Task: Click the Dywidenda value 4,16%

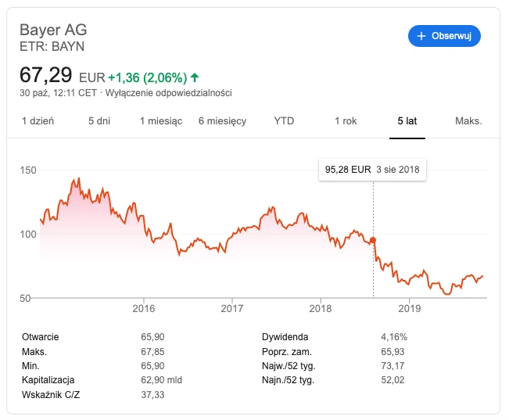Action: click(x=394, y=337)
